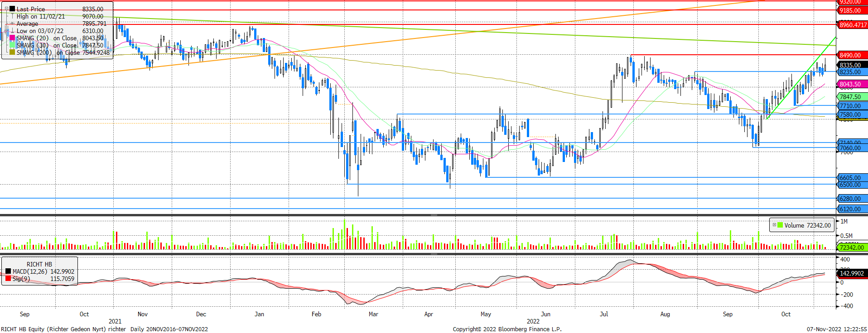
Task: Click the red 9185.00 axis price tag
Action: click(851, 10)
